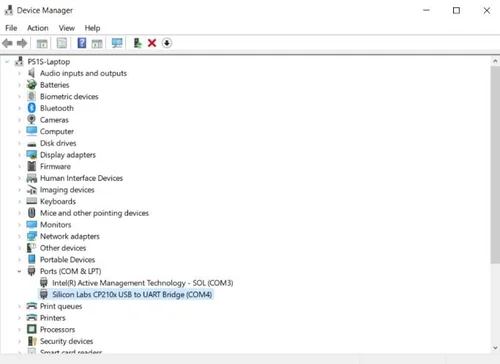Click the Monitors category icon
Viewport: 500px width, 364px height.
[x=32, y=224]
